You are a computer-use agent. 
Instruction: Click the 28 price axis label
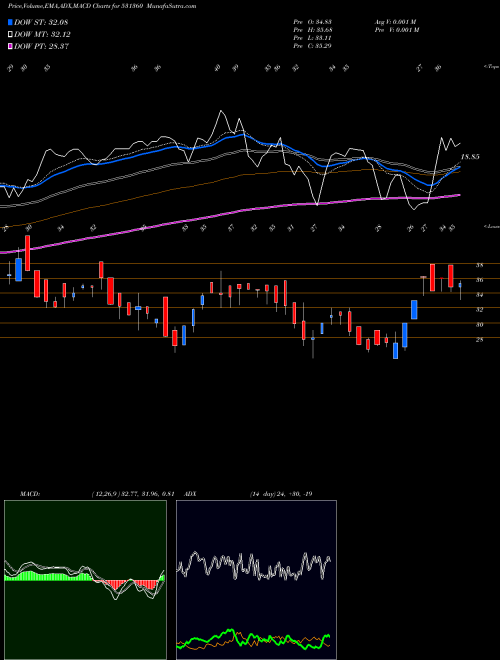point(479,339)
